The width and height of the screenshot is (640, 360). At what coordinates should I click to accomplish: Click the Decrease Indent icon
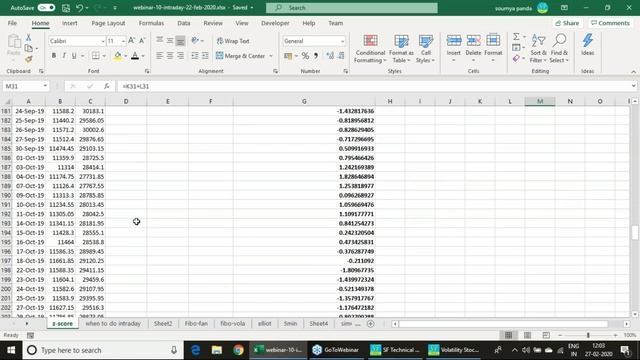pos(195,56)
